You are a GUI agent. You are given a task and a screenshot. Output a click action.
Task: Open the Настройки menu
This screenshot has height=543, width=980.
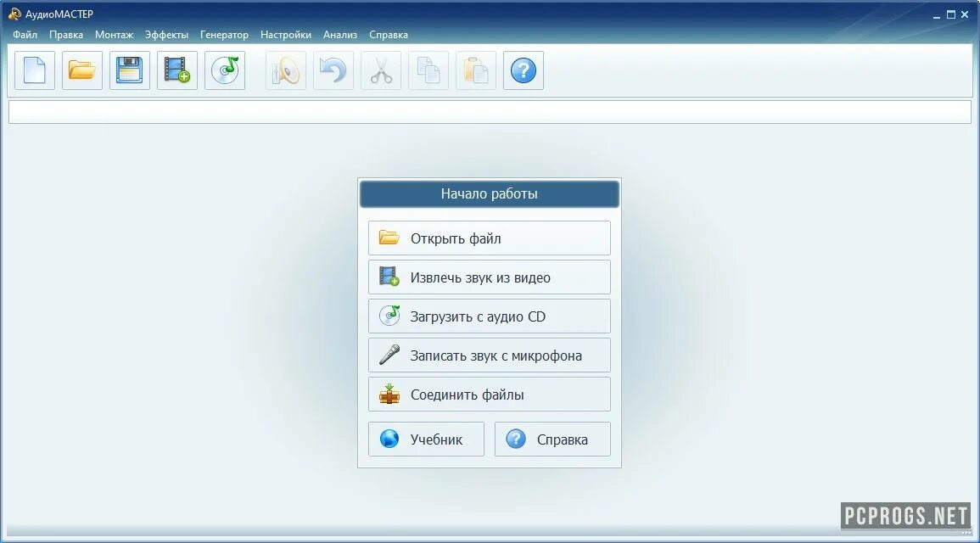(286, 35)
